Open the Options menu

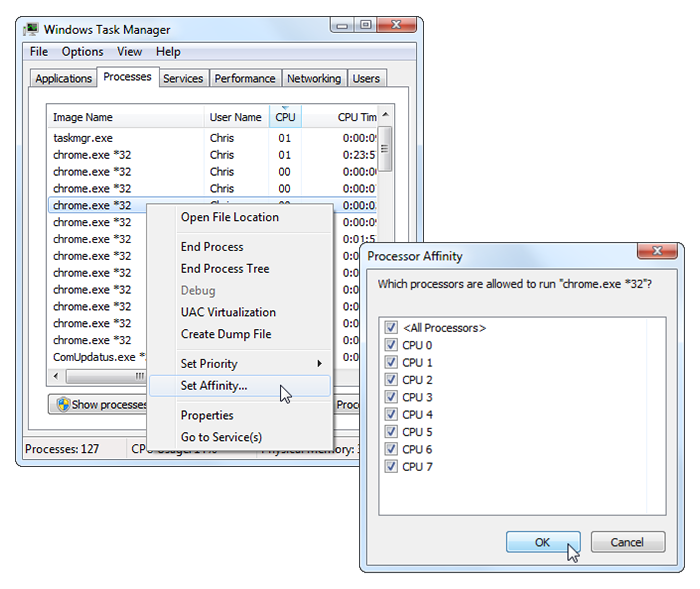[x=83, y=52]
